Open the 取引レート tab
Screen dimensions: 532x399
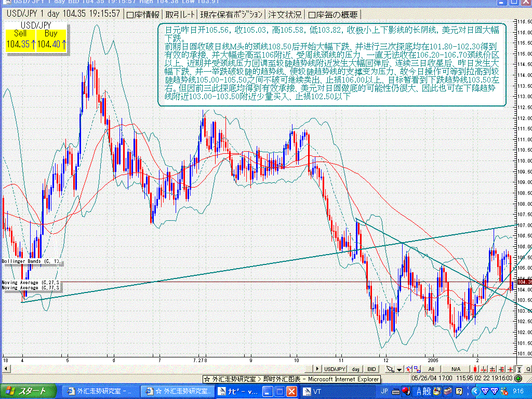180,15
